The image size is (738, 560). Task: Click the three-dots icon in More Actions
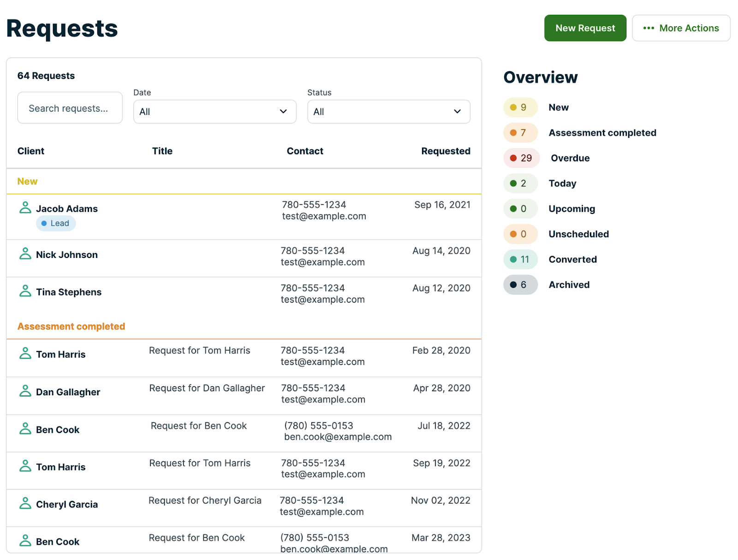[x=648, y=28]
